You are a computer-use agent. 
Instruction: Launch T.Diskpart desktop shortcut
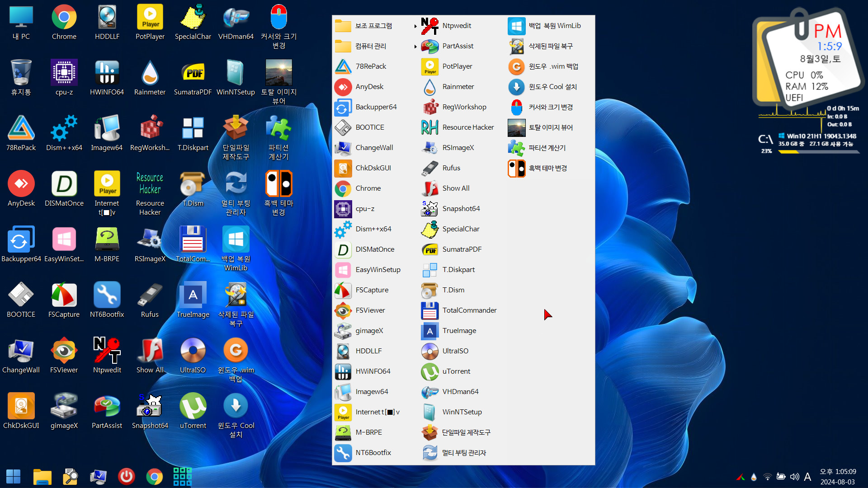click(x=193, y=133)
